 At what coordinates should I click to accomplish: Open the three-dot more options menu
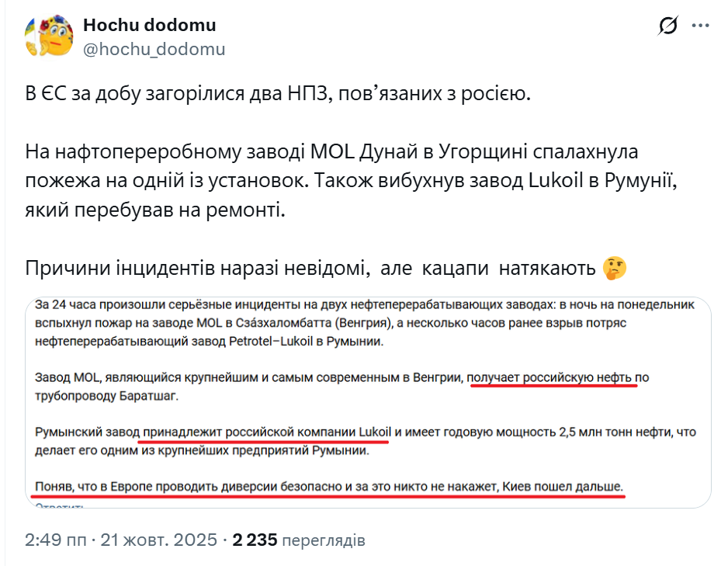pyautogui.click(x=700, y=26)
